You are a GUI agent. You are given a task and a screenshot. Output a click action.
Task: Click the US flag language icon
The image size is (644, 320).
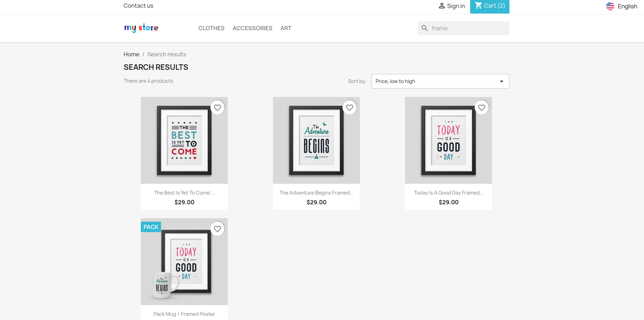coord(610,6)
